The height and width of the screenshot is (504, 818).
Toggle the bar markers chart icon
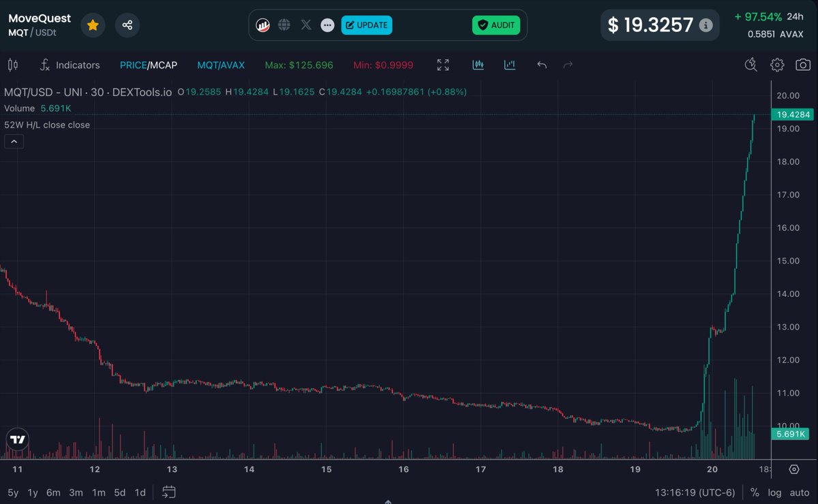click(510, 65)
